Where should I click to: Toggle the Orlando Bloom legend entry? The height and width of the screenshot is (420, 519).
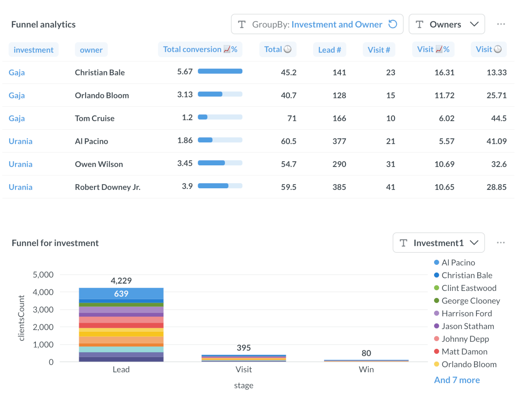click(469, 364)
